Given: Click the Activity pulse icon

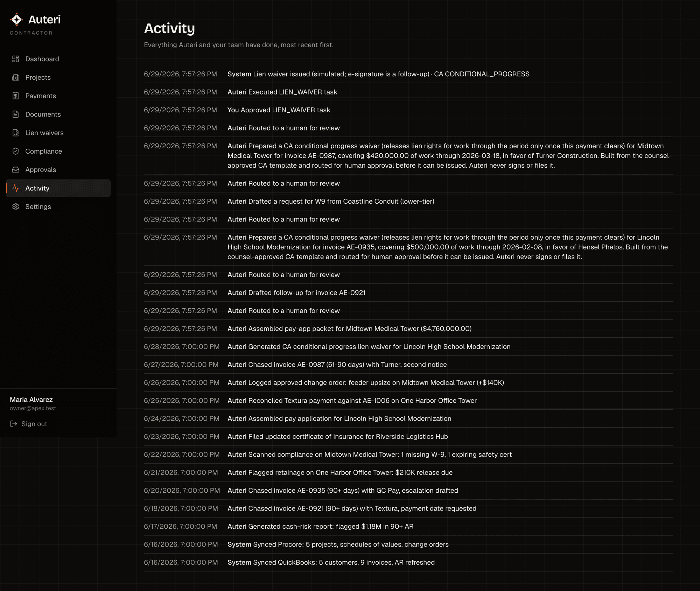Looking at the screenshot, I should 16,188.
